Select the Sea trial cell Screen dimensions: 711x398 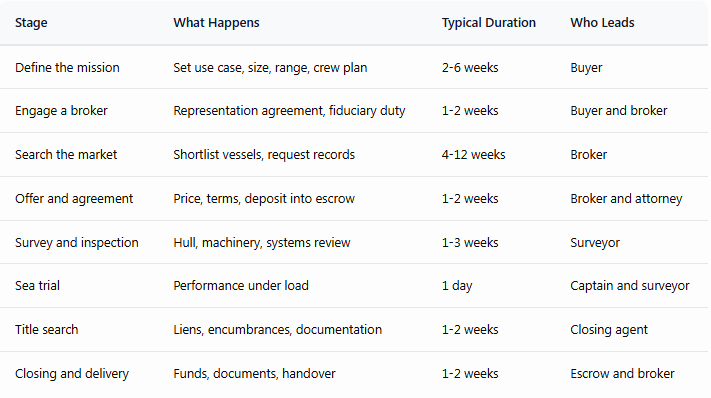pos(37,286)
